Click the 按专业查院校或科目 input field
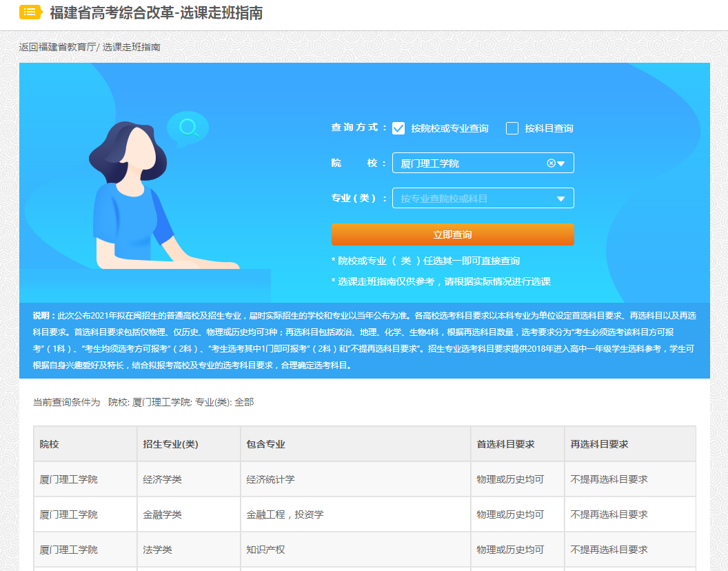Image resolution: width=728 pixels, height=571 pixels. [x=483, y=199]
